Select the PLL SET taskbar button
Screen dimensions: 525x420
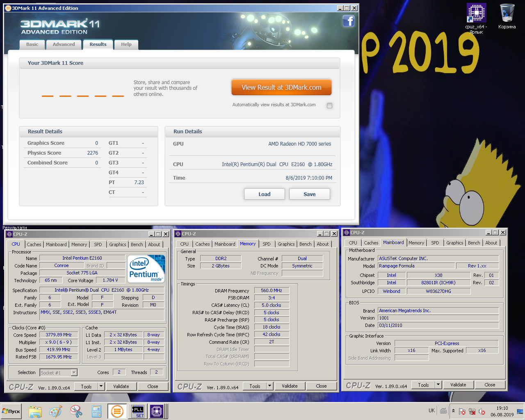coord(137,411)
